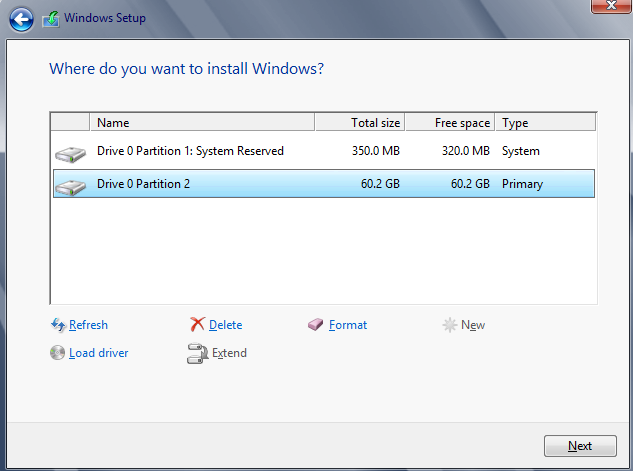Click the Load driver disc icon
Image resolution: width=633 pixels, height=471 pixels.
coord(57,353)
